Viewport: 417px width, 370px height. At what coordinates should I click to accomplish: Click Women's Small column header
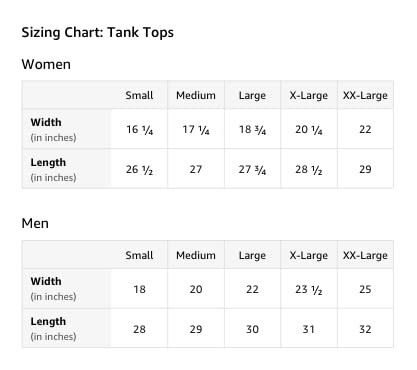[139, 95]
